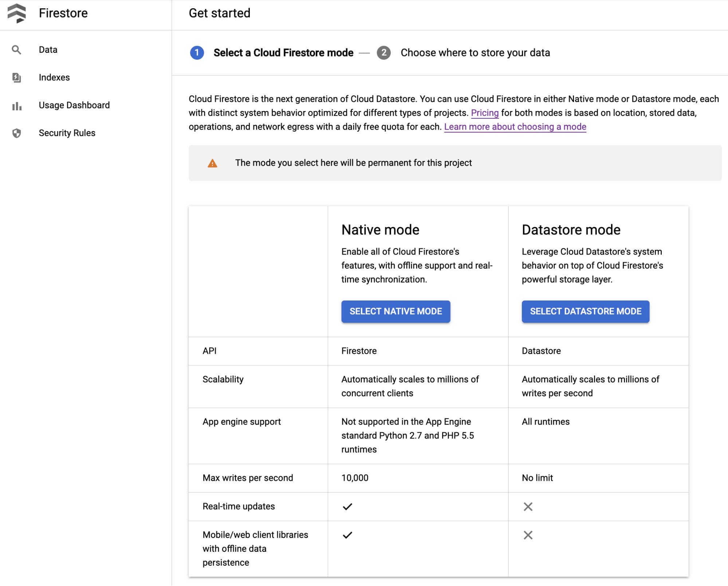The height and width of the screenshot is (586, 728).
Task: Click the 'All runtimes' cell
Action: click(546, 422)
